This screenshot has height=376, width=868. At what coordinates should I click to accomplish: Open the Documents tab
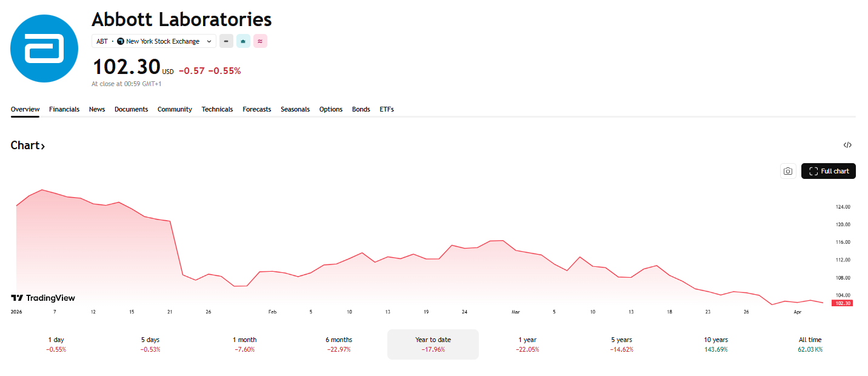click(132, 109)
